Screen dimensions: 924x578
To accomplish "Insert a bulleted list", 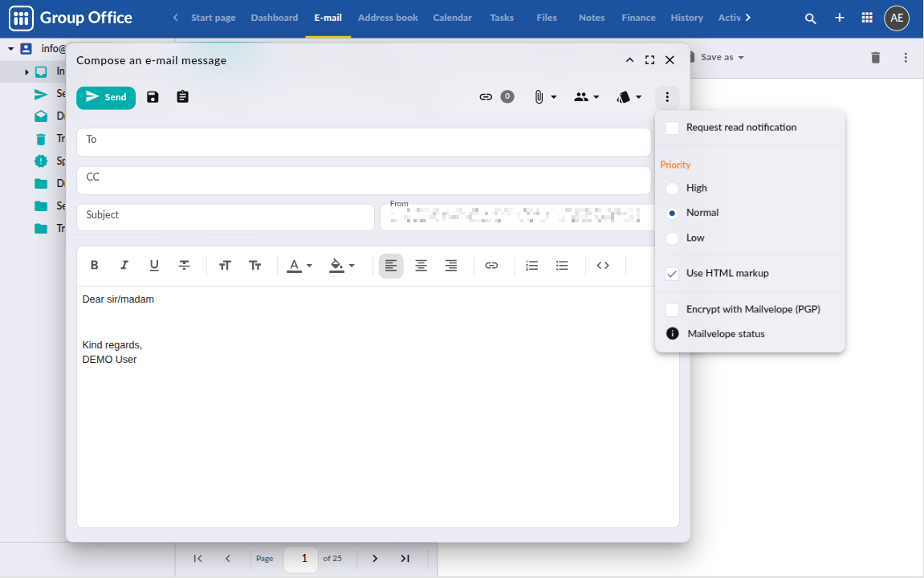I will (x=562, y=266).
